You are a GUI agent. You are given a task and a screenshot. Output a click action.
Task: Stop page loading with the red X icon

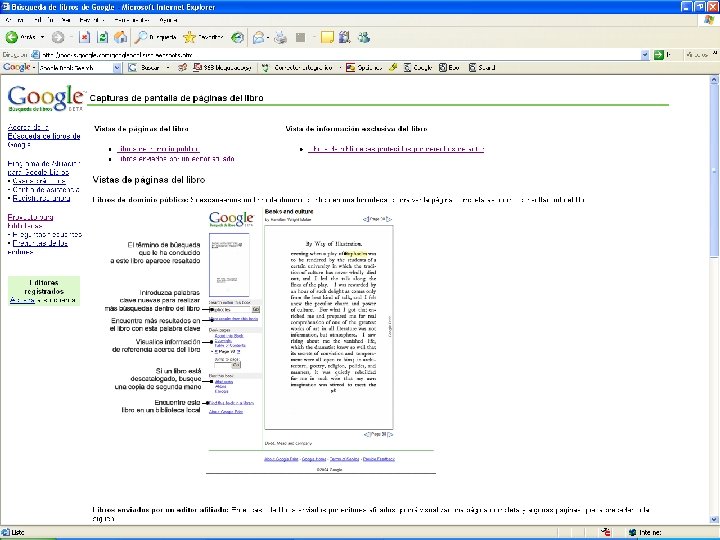tap(84, 37)
